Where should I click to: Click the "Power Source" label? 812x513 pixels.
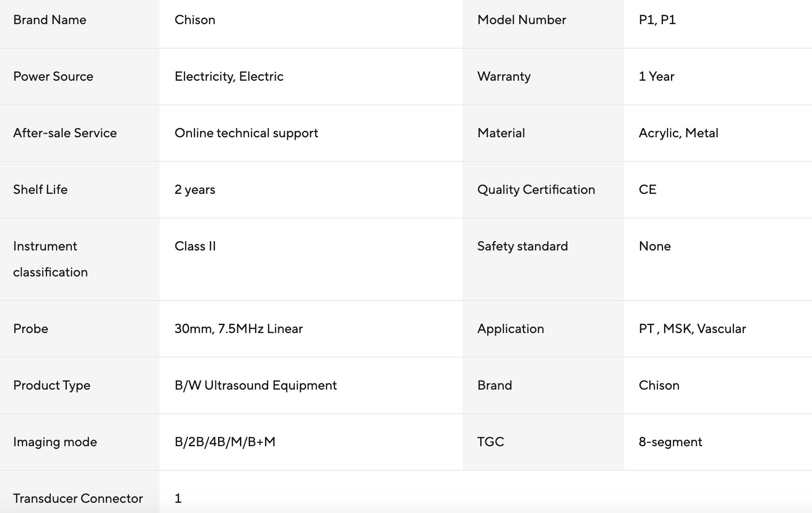click(53, 77)
